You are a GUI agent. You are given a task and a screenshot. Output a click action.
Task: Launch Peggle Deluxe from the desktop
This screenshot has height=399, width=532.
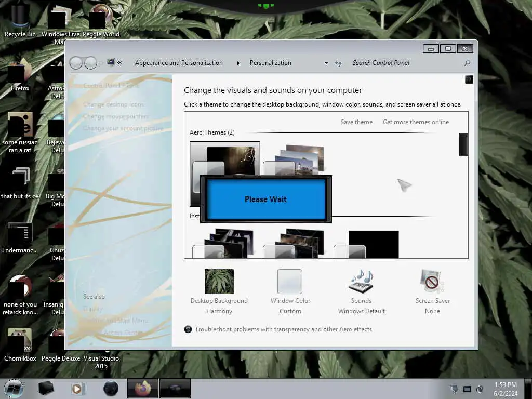60,344
